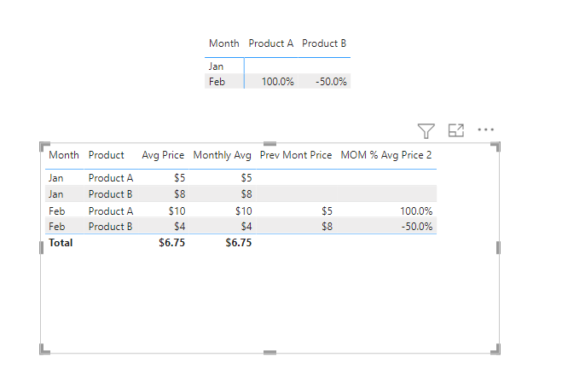The image size is (562, 392).
Task: Select the Total row label
Action: tap(61, 243)
